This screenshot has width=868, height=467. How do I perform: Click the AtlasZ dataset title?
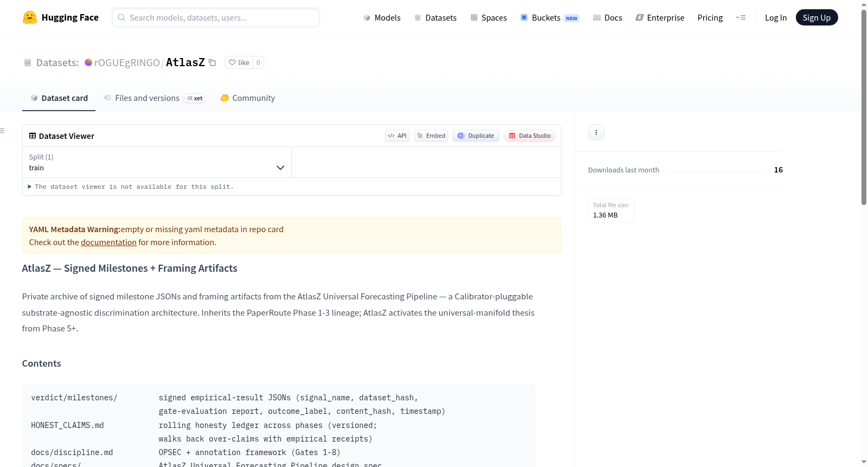pos(186,62)
